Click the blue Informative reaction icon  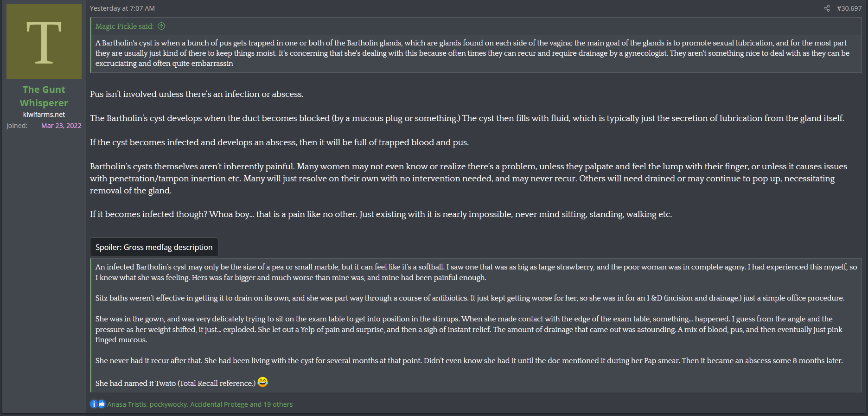point(94,404)
